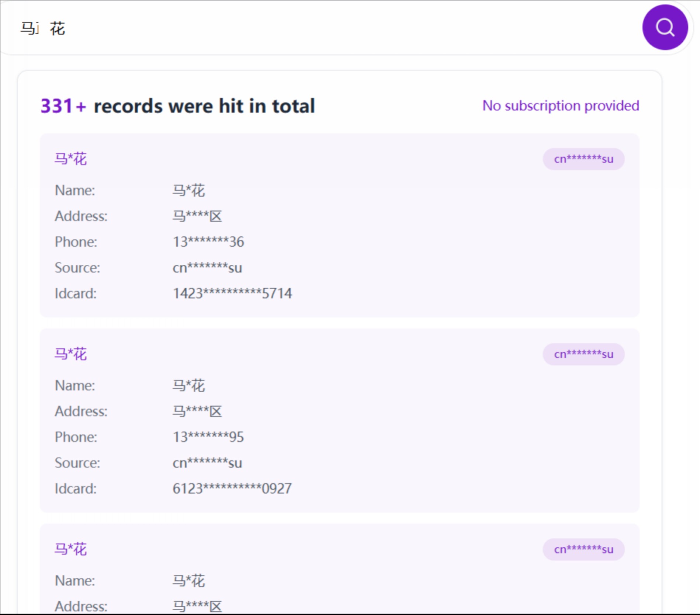Click Name value in record with phone ending 36

189,191
